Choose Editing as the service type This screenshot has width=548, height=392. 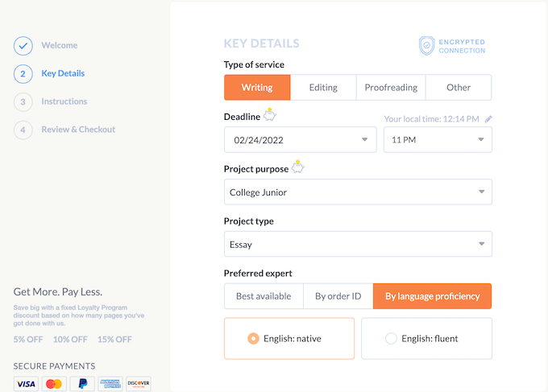pyautogui.click(x=323, y=88)
